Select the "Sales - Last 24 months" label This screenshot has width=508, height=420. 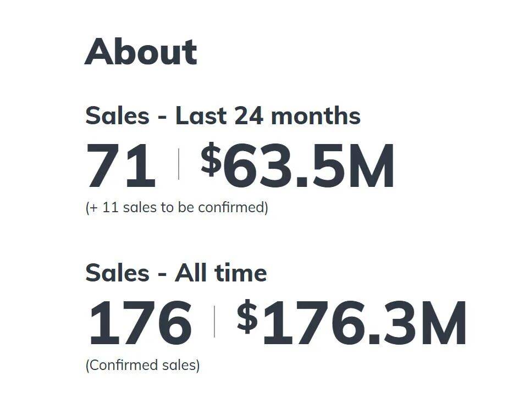click(223, 116)
